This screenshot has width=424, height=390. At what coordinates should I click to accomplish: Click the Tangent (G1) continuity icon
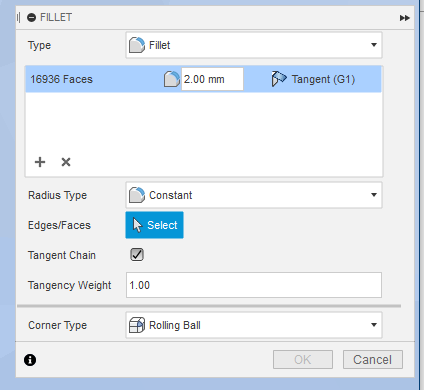[279, 79]
